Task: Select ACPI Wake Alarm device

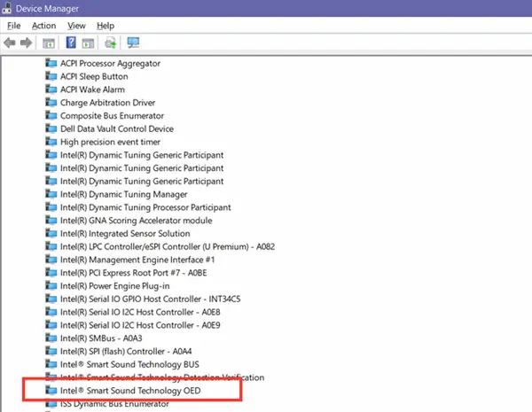Action: pyautogui.click(x=92, y=89)
